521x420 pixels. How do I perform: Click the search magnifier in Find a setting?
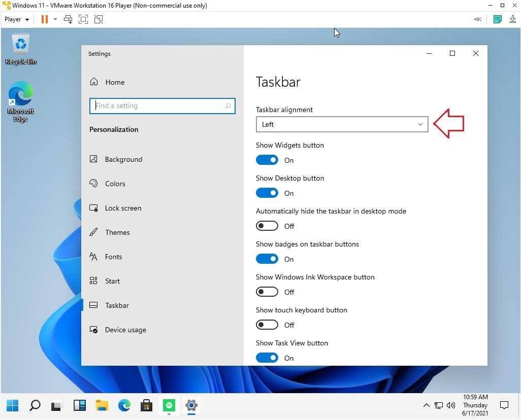(228, 106)
